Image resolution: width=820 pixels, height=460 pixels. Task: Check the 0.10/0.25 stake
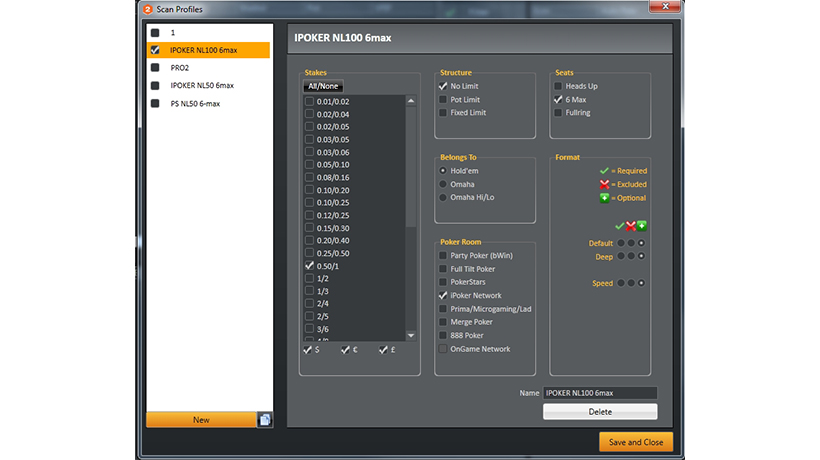[310, 202]
